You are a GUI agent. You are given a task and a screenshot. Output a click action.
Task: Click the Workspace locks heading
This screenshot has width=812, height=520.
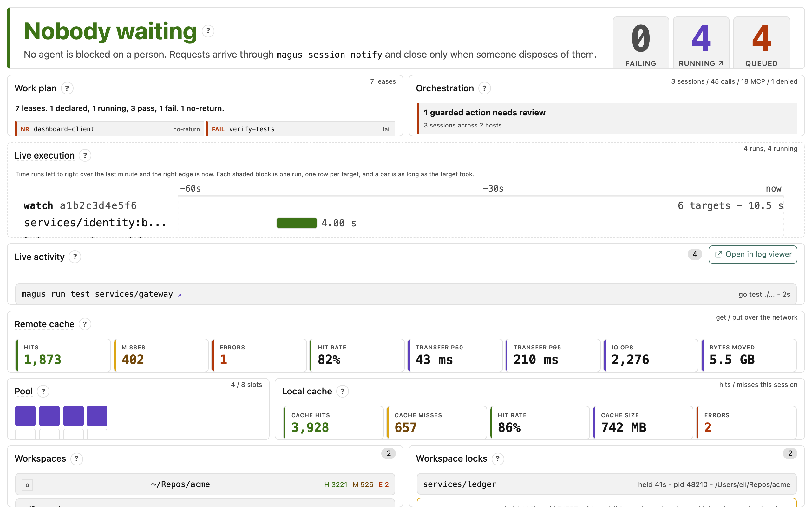point(452,459)
